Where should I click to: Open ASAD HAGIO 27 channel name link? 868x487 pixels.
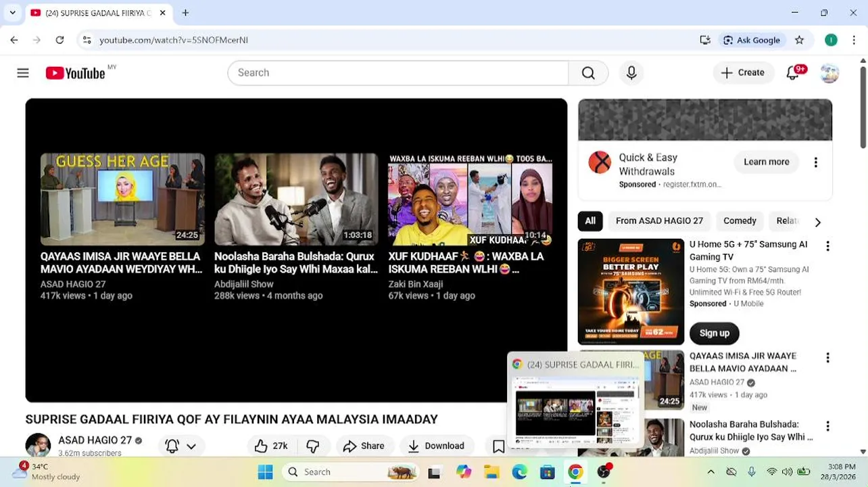click(95, 440)
